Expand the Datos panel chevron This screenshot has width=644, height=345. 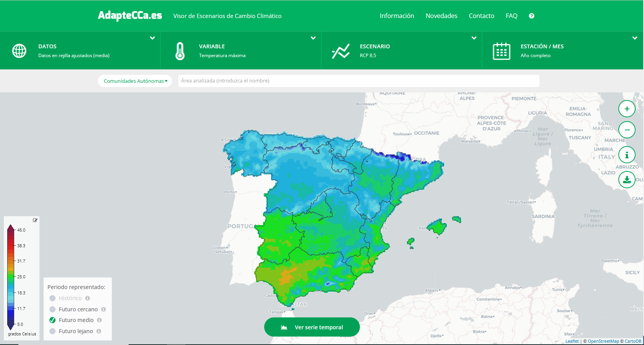(152, 38)
